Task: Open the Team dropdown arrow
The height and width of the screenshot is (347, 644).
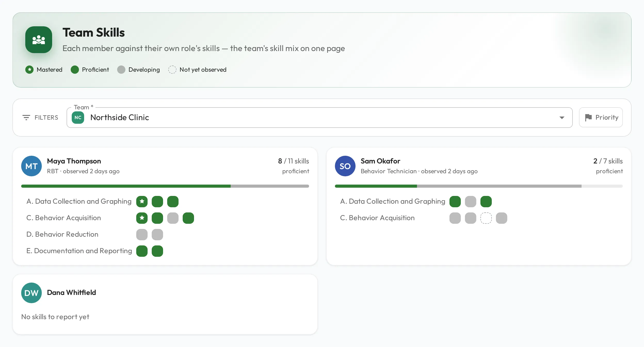Action: pos(562,118)
